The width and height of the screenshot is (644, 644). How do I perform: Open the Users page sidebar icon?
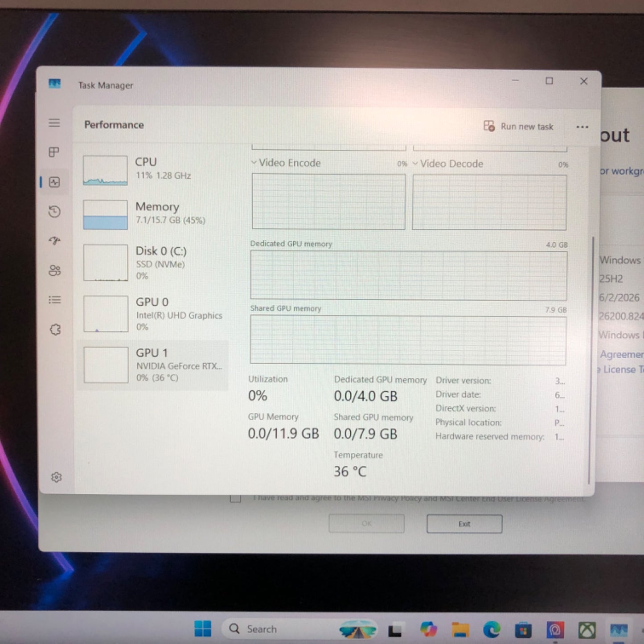(54, 271)
